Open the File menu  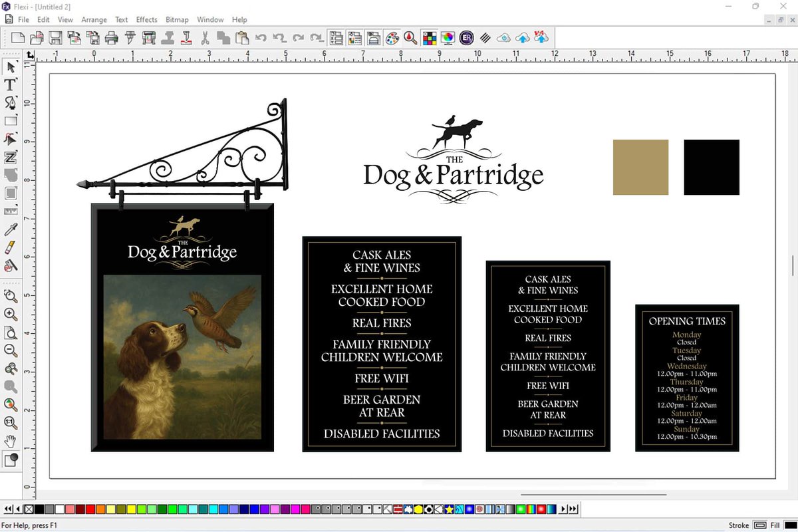pyautogui.click(x=23, y=20)
